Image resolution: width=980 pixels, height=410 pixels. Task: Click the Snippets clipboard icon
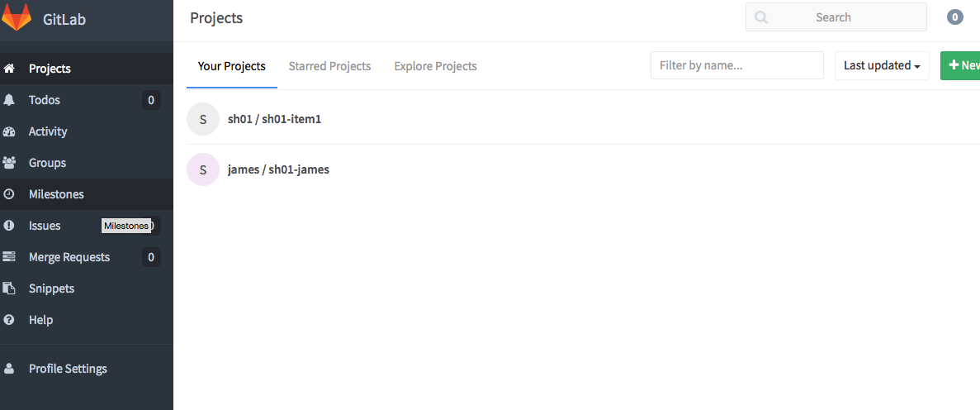(10, 288)
